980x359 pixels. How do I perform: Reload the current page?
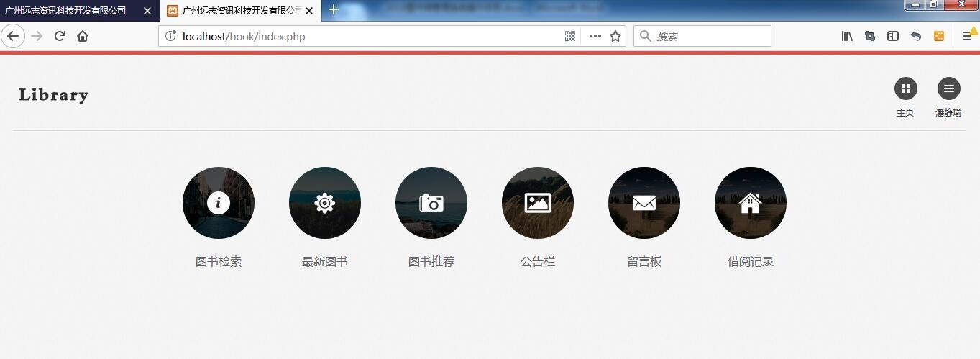click(60, 36)
